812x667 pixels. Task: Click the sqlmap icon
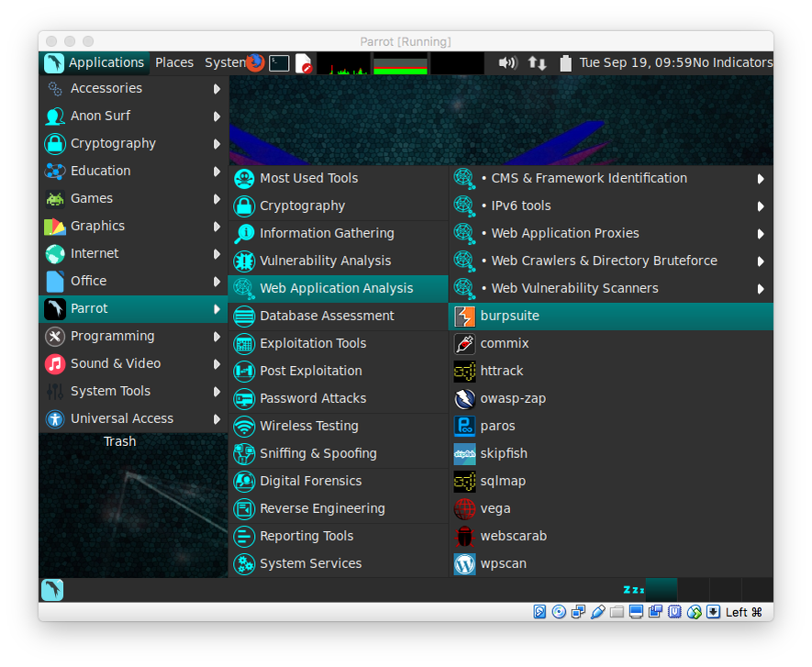tap(464, 481)
